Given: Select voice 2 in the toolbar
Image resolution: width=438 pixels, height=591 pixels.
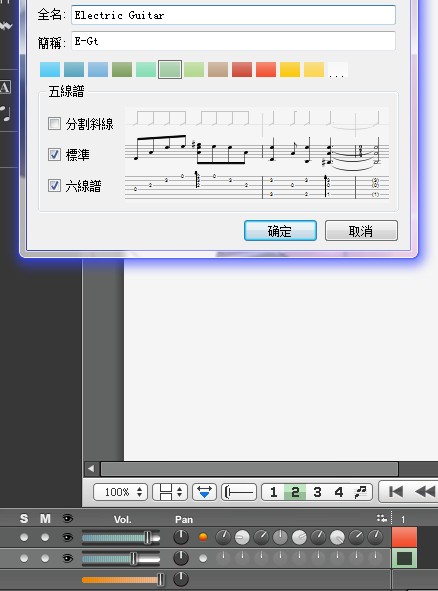Looking at the screenshot, I should pyautogui.click(x=295, y=492).
